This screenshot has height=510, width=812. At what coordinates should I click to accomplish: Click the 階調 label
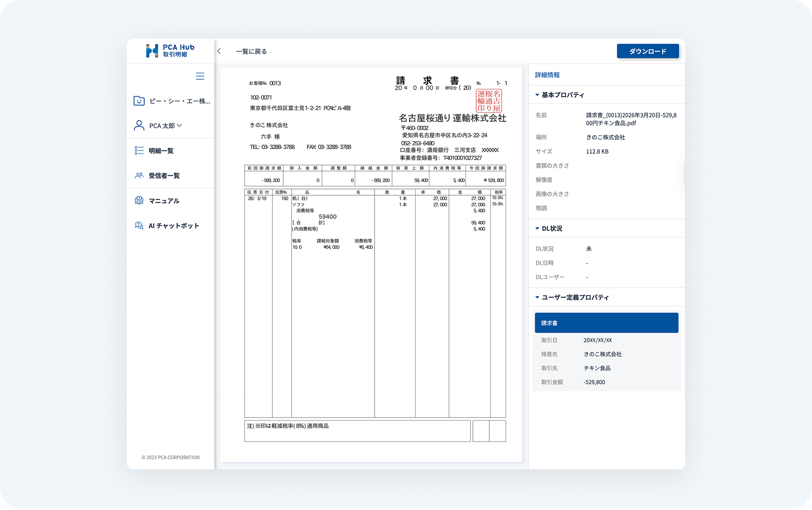point(541,208)
